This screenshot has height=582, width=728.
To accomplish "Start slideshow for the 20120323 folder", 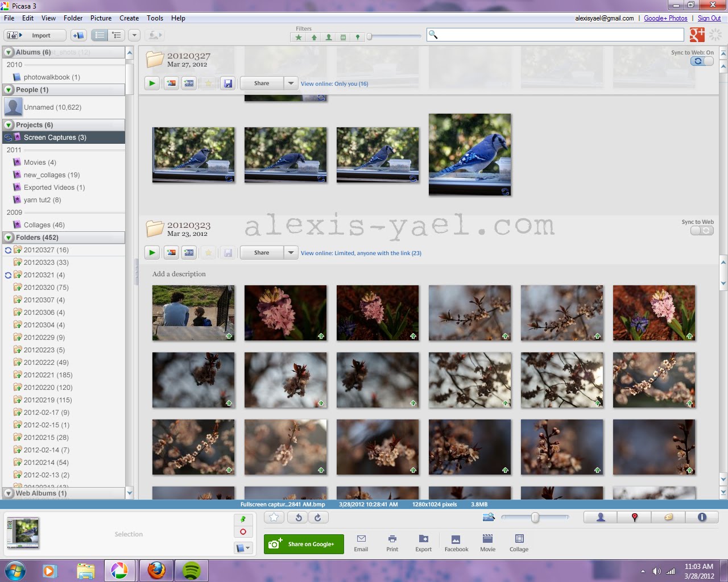I will coord(152,252).
